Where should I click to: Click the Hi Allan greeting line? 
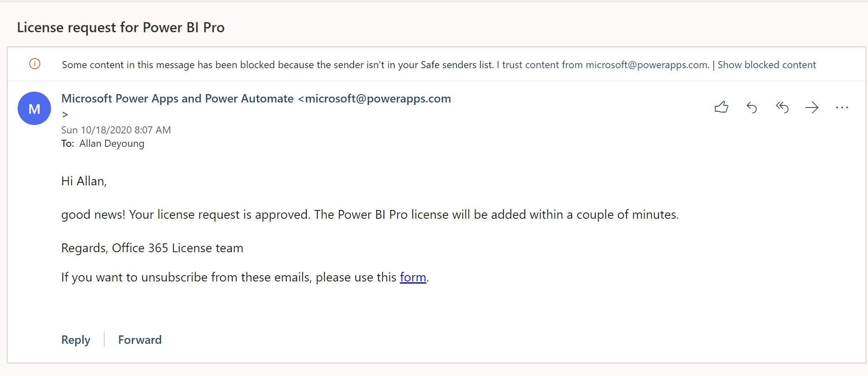84,181
